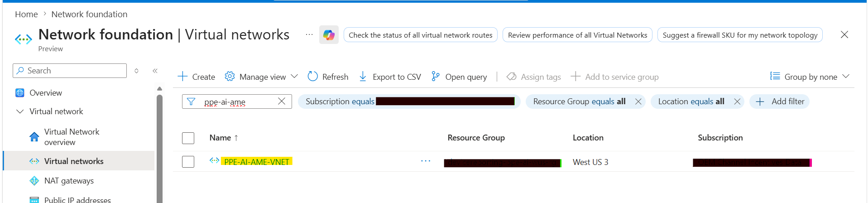Click the Create plus icon
This screenshot has width=868, height=203.
(x=182, y=76)
